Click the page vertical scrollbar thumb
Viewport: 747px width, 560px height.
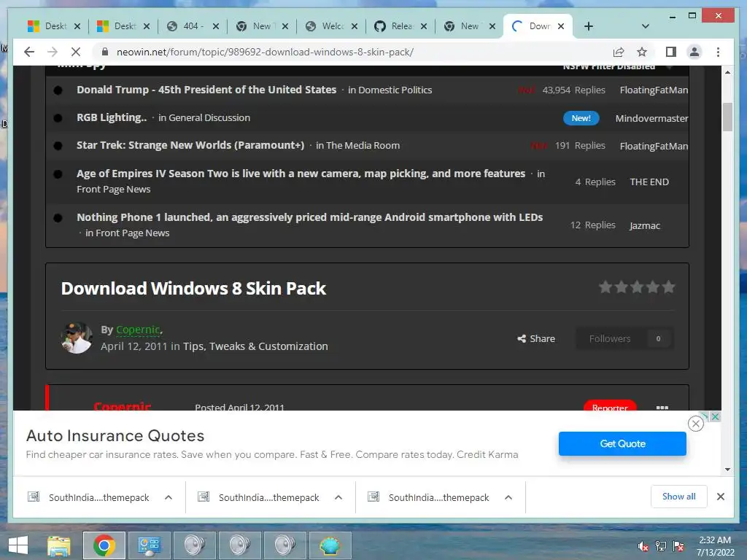[x=727, y=117]
